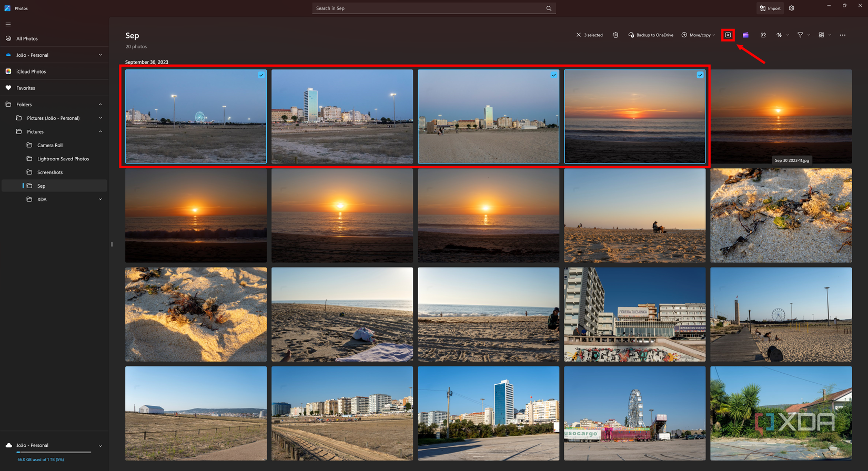Toggle the hamburger navigation menu
Viewport: 868px width, 471px height.
pos(8,24)
